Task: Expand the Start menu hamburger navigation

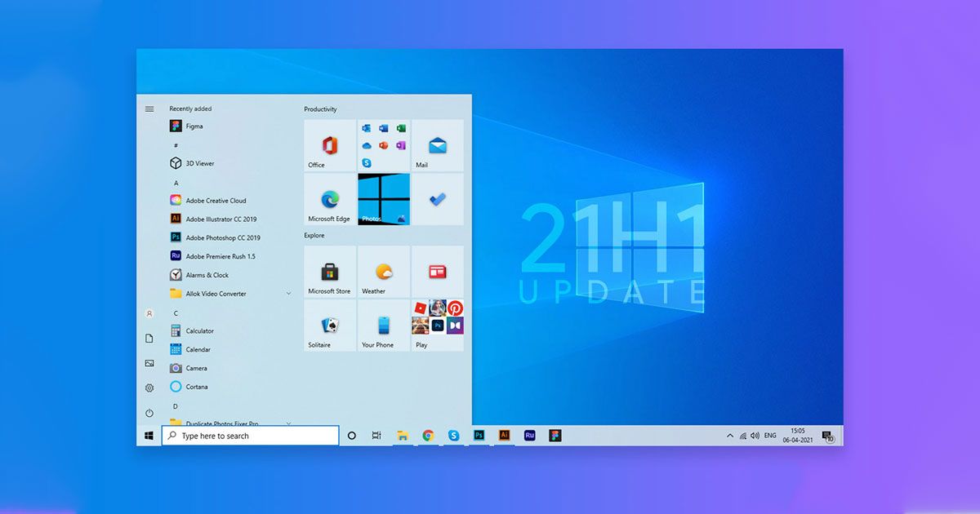Action: pos(149,108)
